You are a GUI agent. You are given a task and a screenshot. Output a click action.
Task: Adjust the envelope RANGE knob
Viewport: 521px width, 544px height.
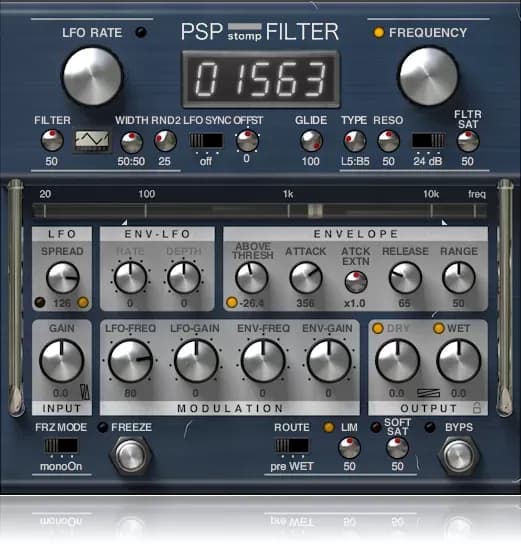[459, 278]
